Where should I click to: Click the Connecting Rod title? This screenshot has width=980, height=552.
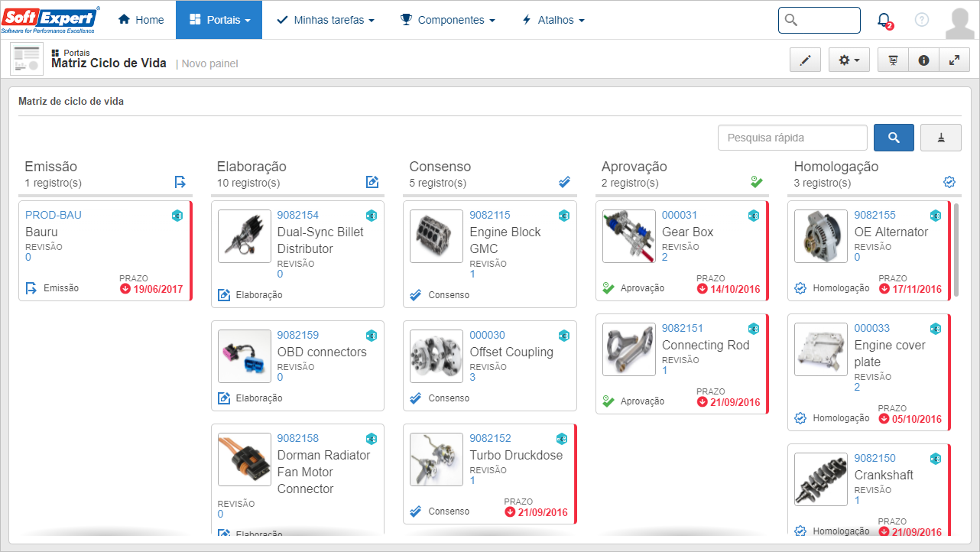[x=706, y=345]
